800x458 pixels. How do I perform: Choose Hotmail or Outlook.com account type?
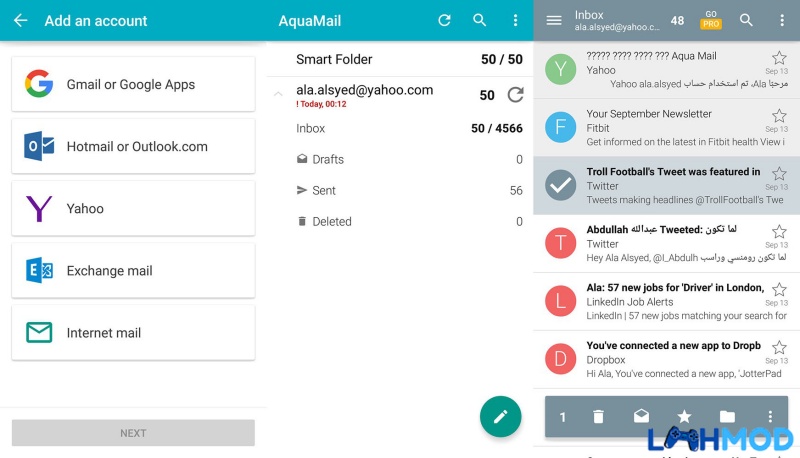pyautogui.click(x=133, y=146)
